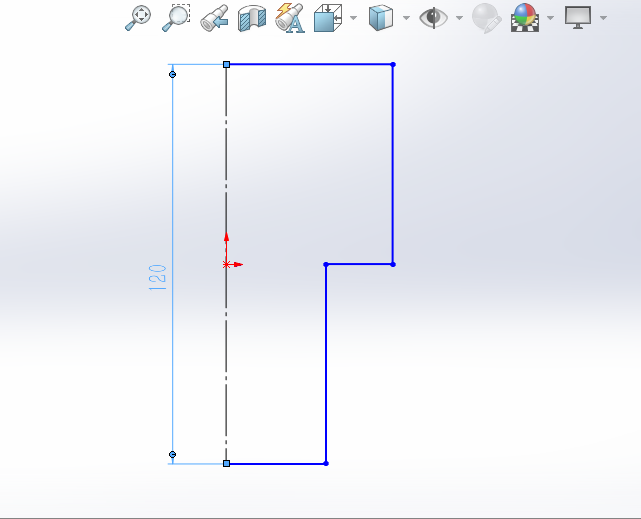Screen dimensions: 641x519
Task: Open the Dynamic Annotation Views tool
Action: point(290,18)
